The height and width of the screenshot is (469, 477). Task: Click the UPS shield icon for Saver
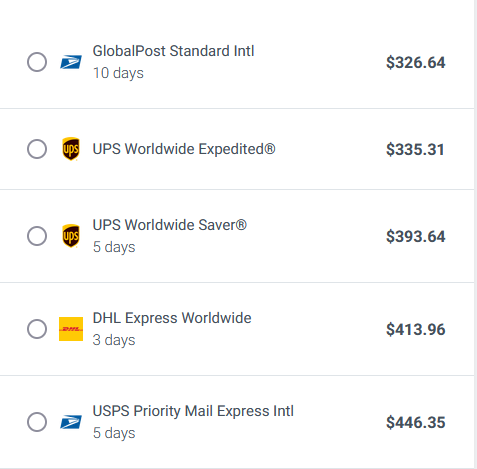click(71, 236)
